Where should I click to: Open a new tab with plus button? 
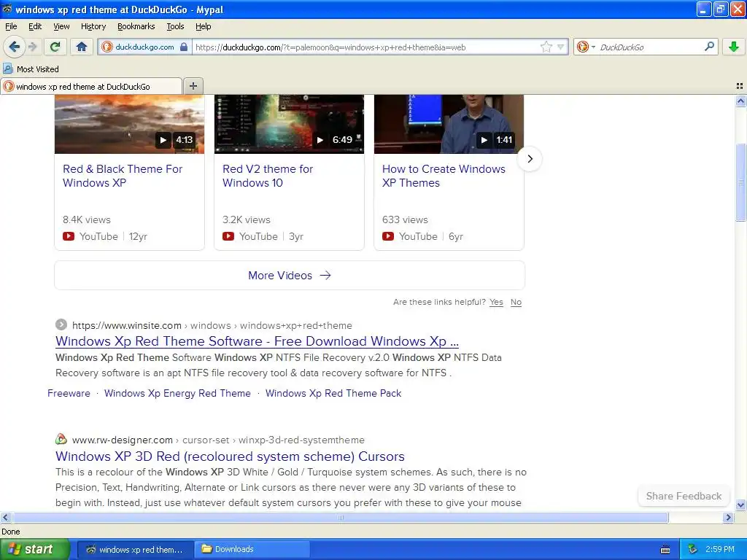(193, 86)
